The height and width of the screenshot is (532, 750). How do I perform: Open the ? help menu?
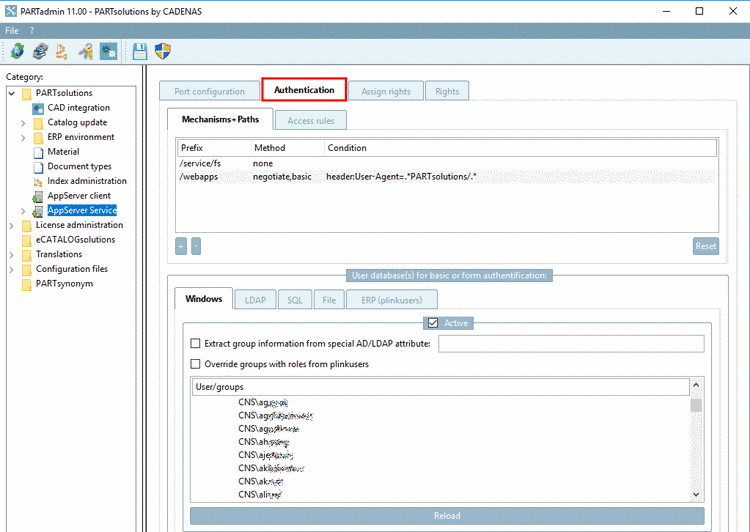pos(32,31)
